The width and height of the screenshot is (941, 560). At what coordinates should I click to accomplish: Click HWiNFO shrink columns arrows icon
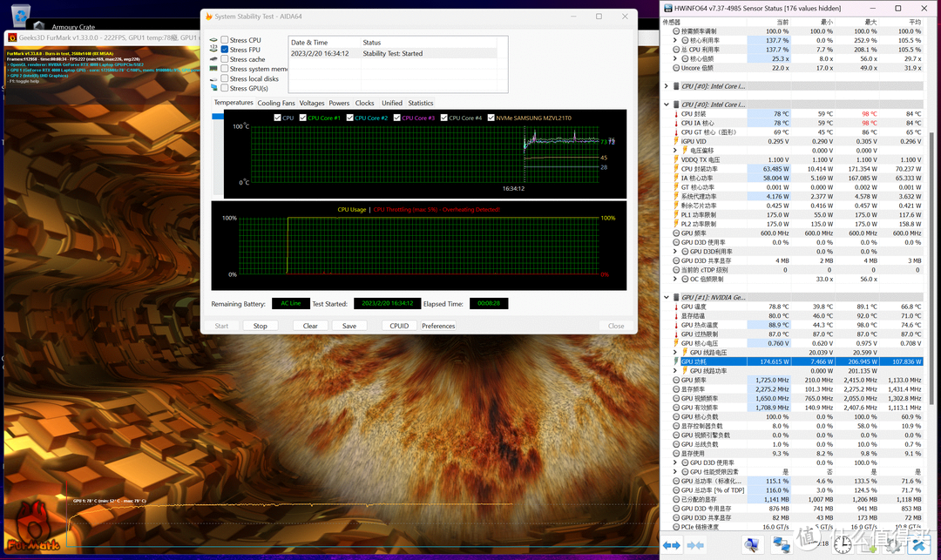695,545
